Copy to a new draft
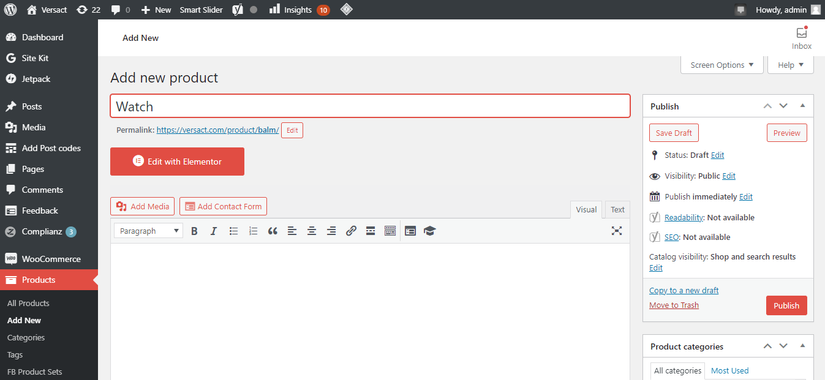Screen dimensions: 825x380 (683, 291)
